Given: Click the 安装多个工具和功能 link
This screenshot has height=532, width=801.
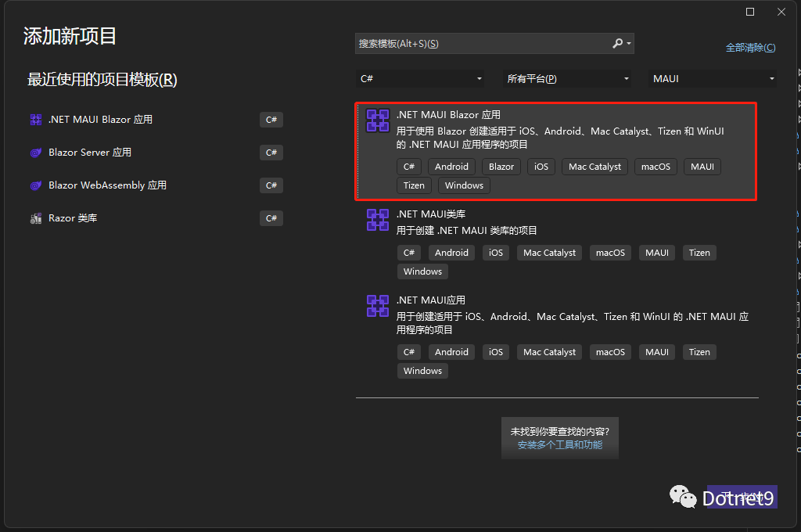Looking at the screenshot, I should [560, 445].
